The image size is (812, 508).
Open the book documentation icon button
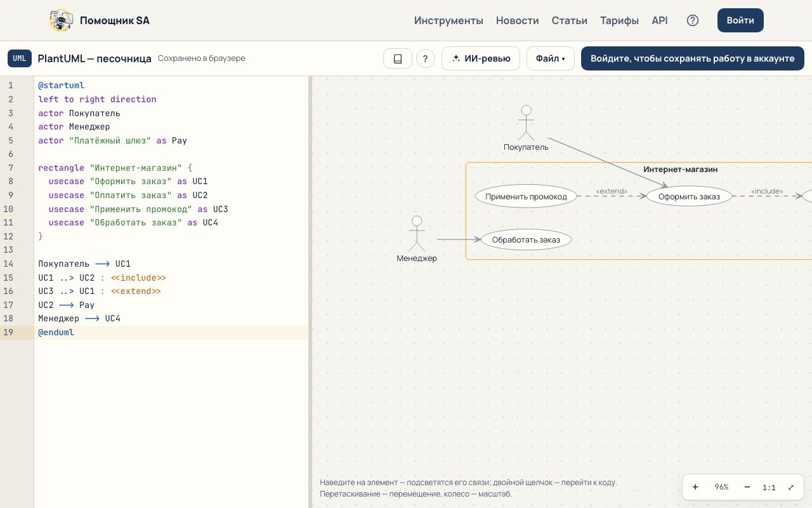[x=398, y=58]
